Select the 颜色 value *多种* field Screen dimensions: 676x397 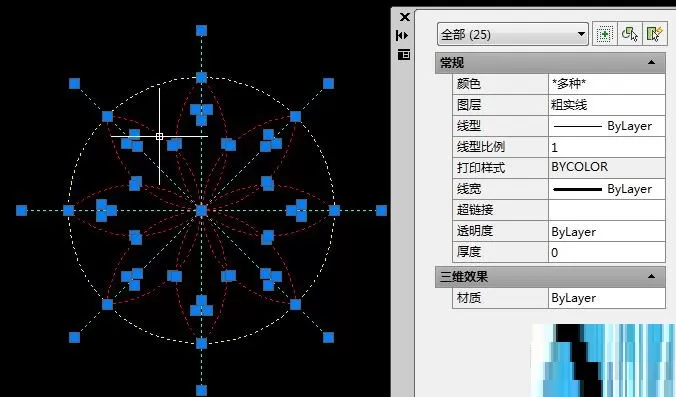(607, 84)
